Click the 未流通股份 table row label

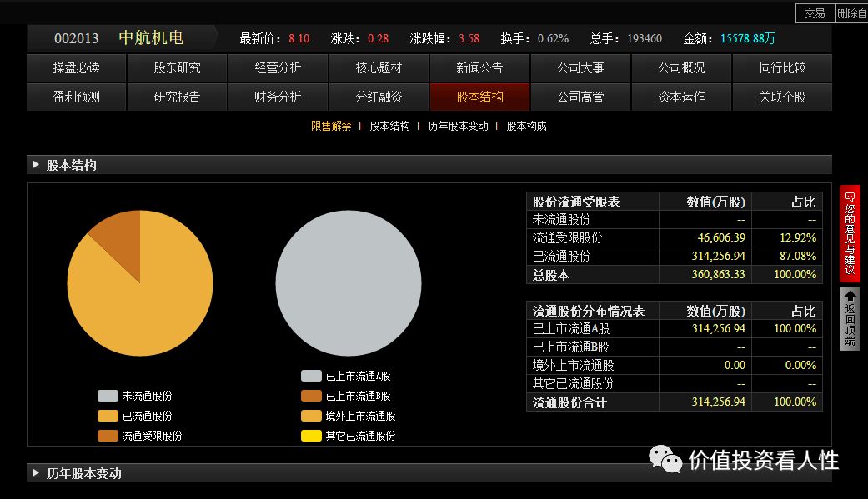coord(561,220)
